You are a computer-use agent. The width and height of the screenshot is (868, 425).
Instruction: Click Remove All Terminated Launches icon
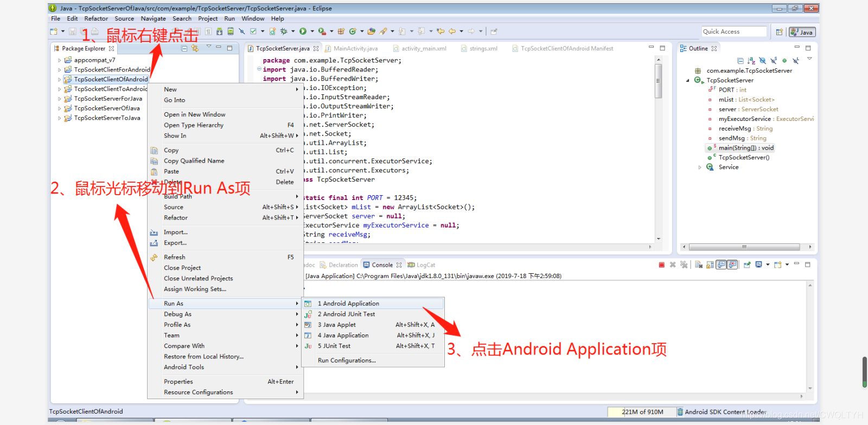(684, 265)
